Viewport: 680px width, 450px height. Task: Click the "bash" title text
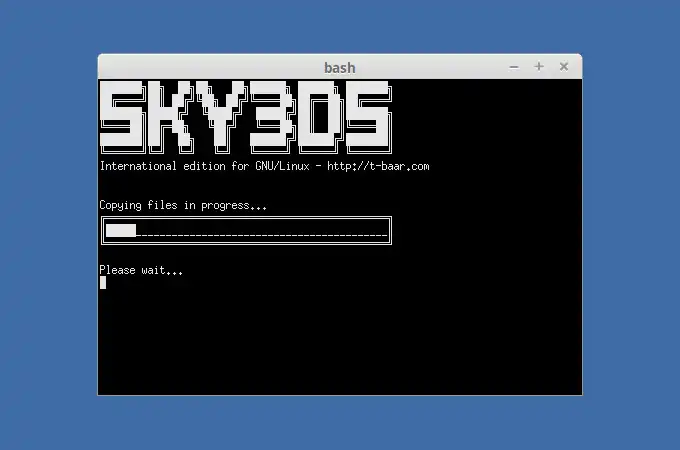[x=340, y=68]
